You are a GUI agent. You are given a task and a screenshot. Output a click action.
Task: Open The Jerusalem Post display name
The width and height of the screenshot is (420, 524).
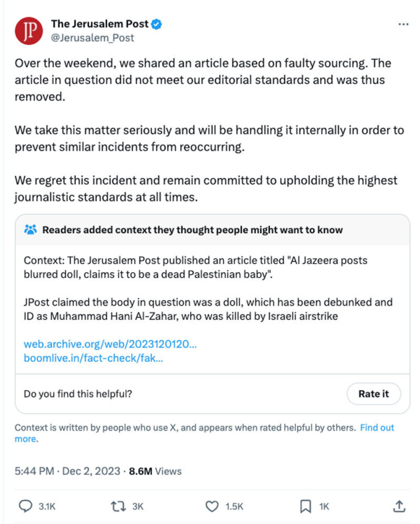pyautogui.click(x=100, y=24)
